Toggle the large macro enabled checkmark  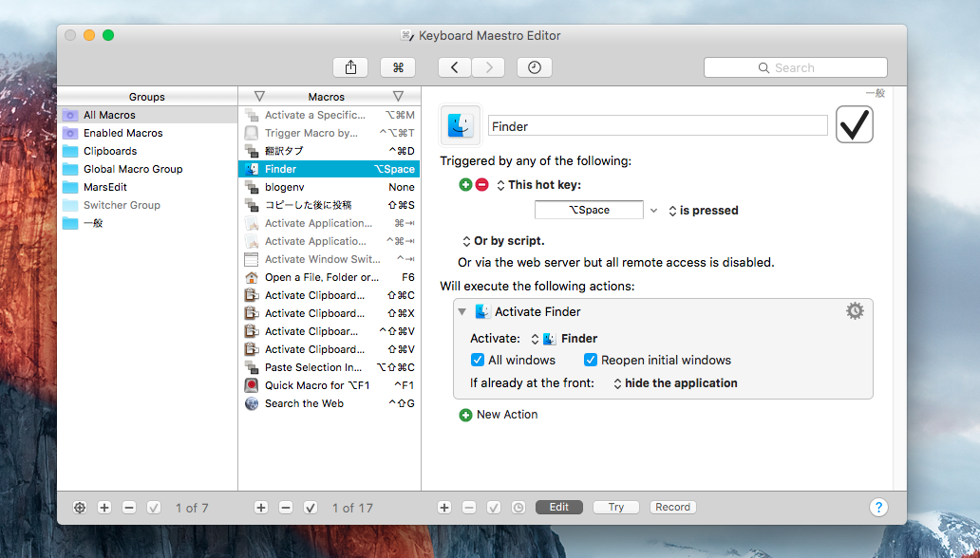click(854, 125)
